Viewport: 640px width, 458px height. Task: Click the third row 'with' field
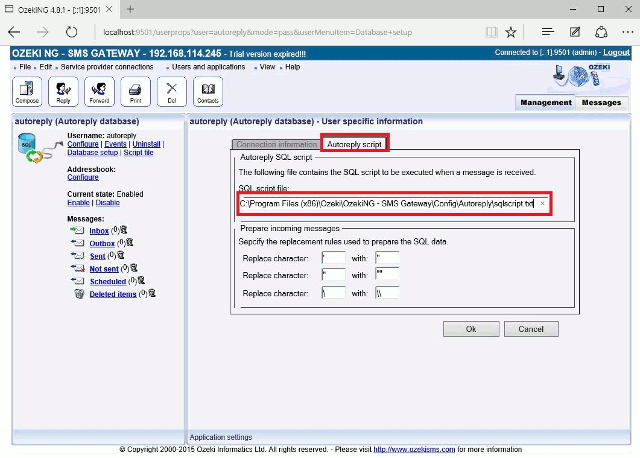point(387,293)
